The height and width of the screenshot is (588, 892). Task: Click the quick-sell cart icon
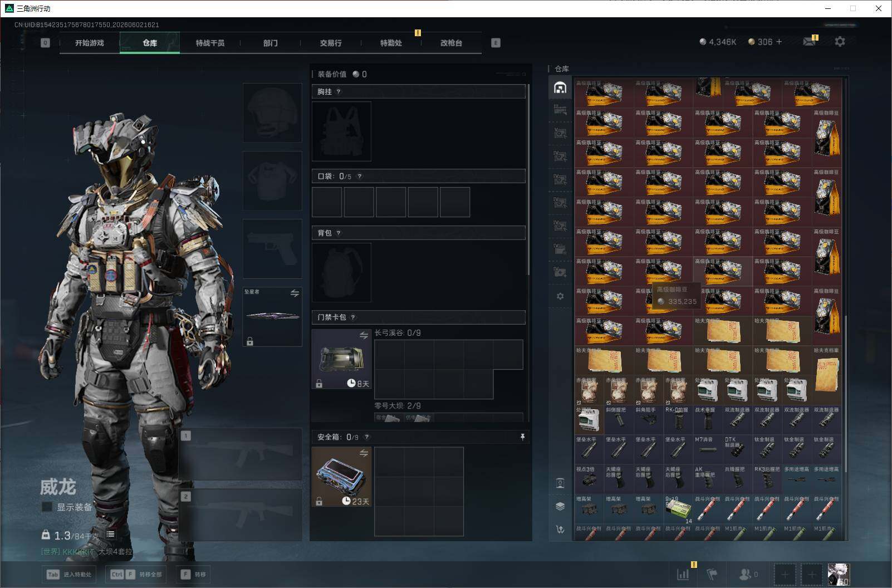pos(560,530)
